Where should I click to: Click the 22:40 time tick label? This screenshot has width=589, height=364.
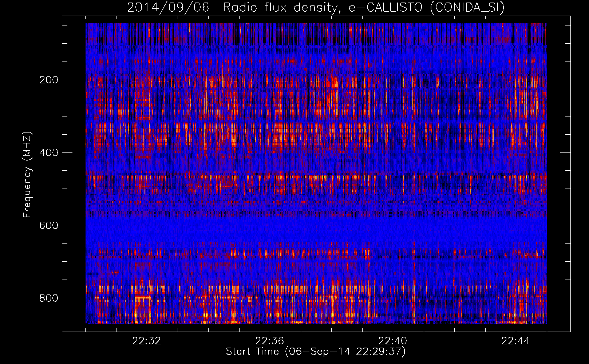click(x=393, y=341)
